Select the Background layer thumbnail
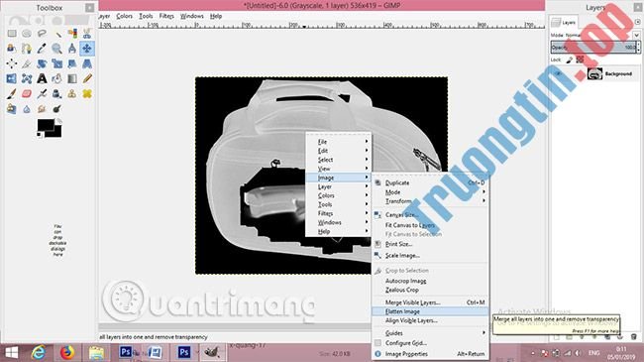The width and height of the screenshot is (644, 362). [x=594, y=74]
